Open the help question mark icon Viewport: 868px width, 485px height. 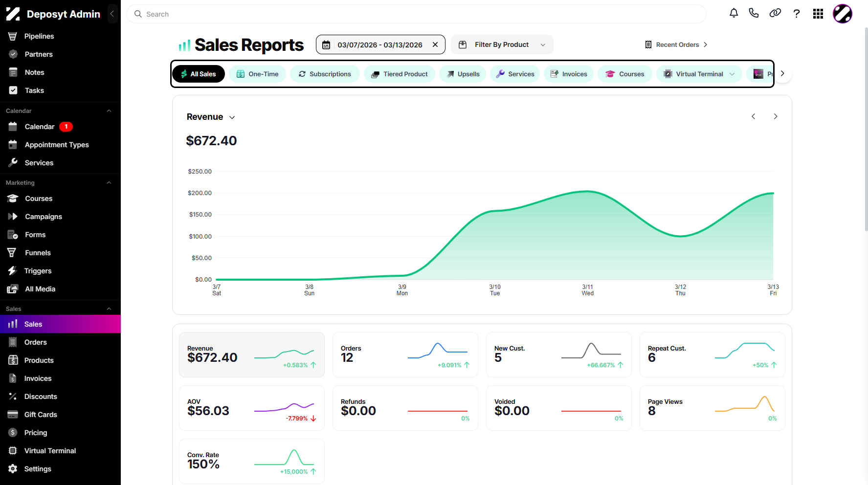click(797, 14)
